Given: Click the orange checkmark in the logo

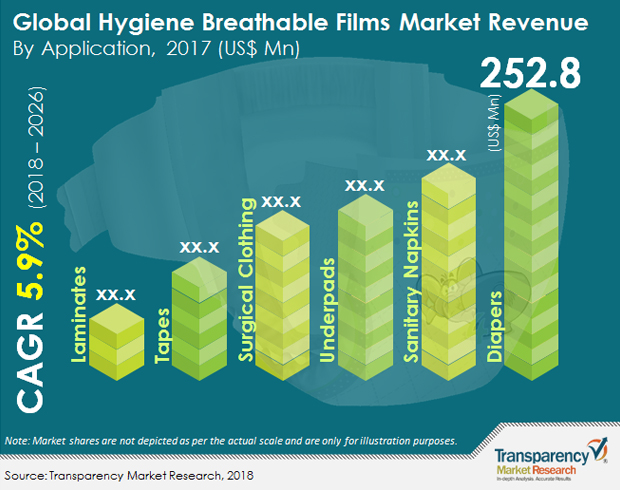Looking at the screenshot, I should click(x=598, y=449).
